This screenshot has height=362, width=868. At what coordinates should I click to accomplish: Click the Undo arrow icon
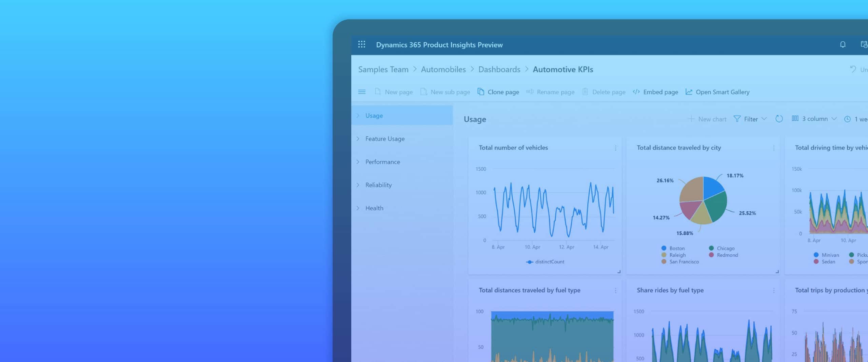click(853, 69)
